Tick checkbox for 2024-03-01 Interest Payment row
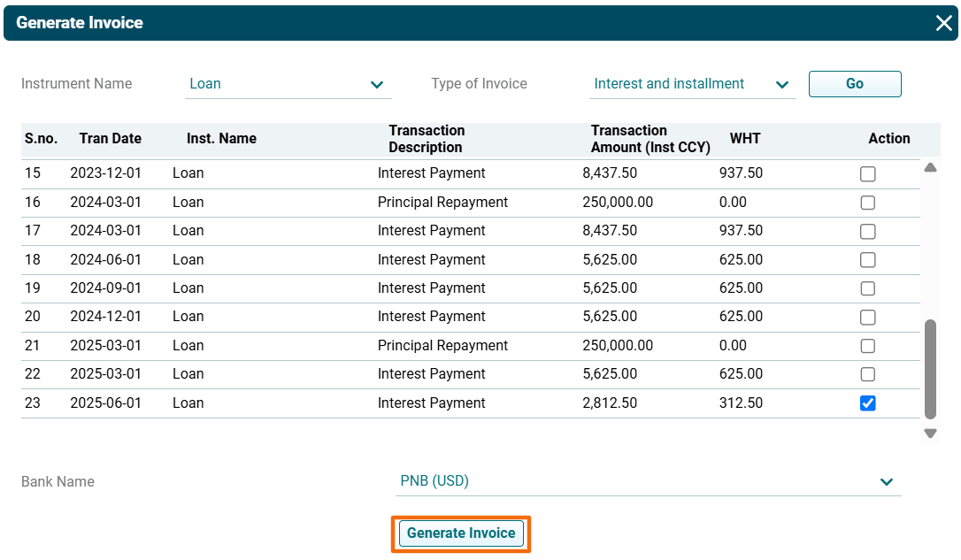 (x=868, y=232)
